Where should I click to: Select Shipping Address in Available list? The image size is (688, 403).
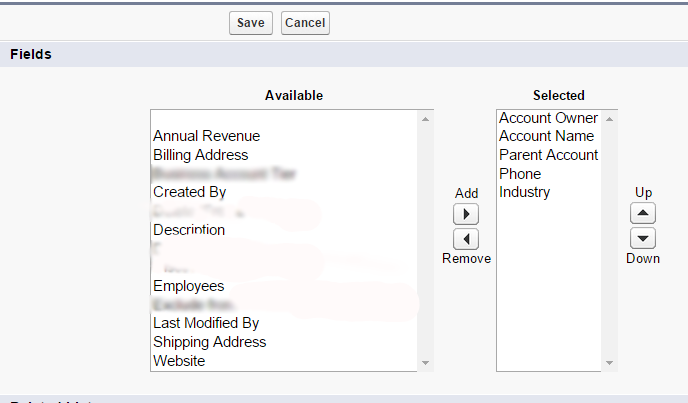click(x=209, y=342)
